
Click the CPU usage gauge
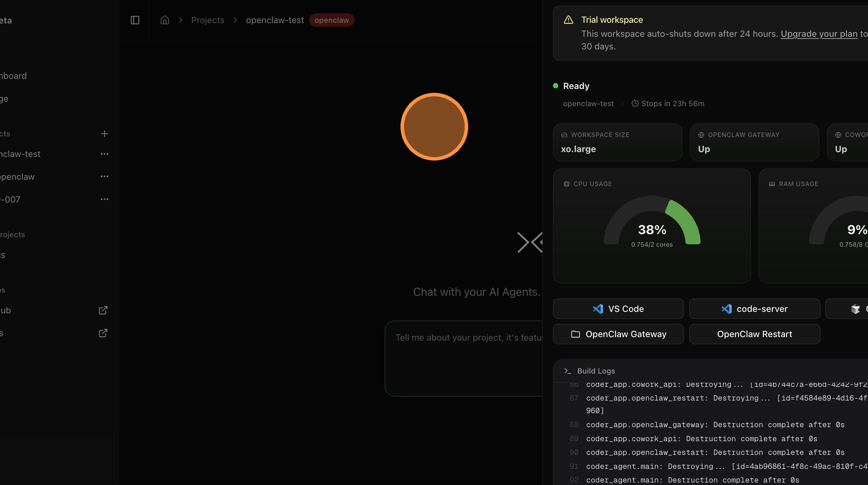pyautogui.click(x=652, y=221)
